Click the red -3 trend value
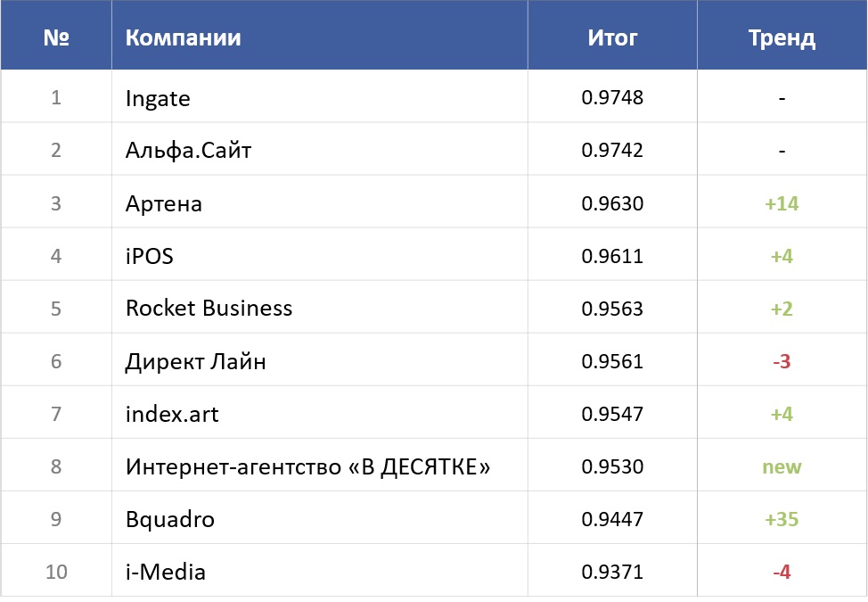This screenshot has height=602, width=868. (x=782, y=361)
